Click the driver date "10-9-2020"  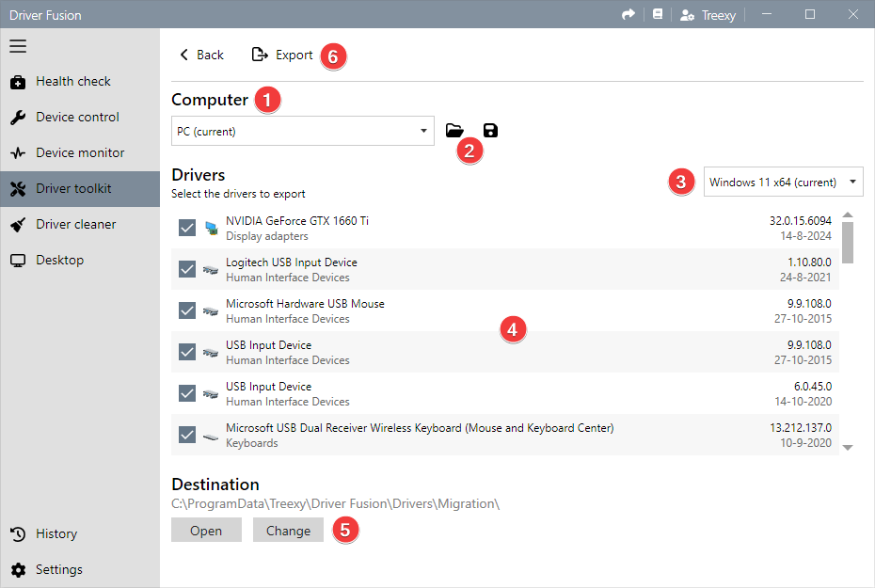[805, 443]
